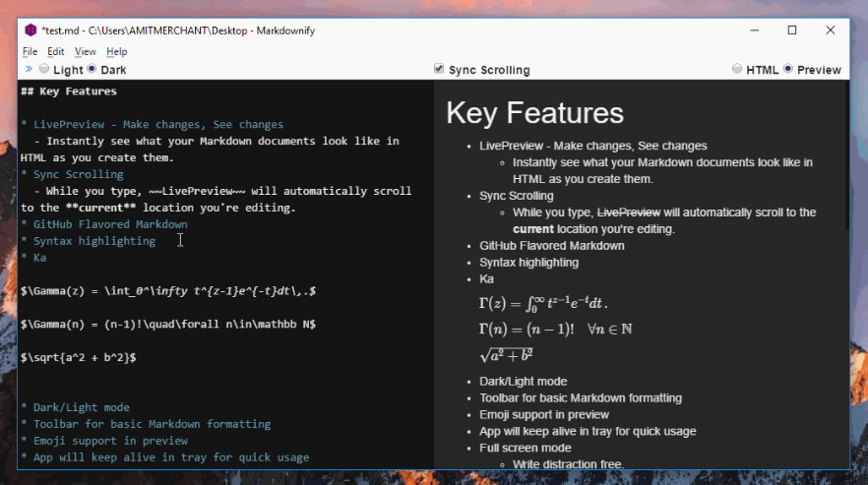
Task: Click 'Emoji support in preview' in preview pane
Action: [544, 415]
